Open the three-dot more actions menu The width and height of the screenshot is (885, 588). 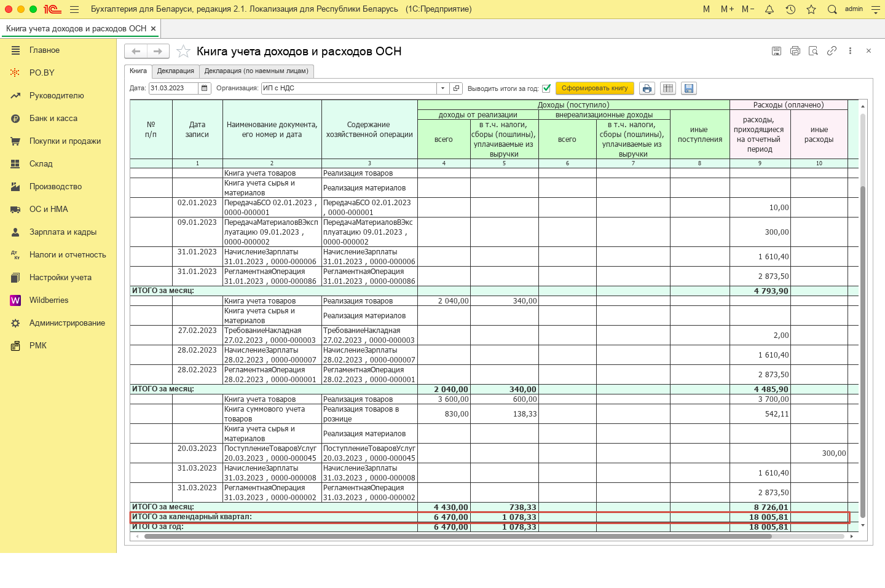tap(850, 51)
